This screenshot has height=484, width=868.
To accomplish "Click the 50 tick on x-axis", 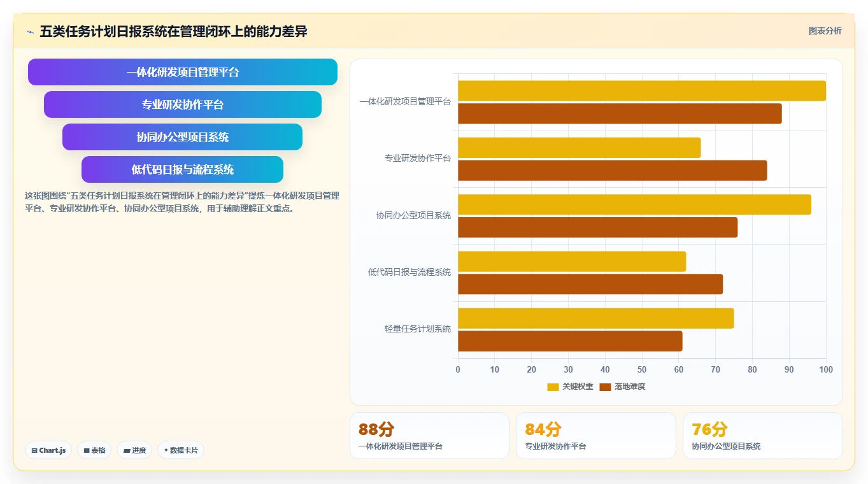I will tap(642, 369).
